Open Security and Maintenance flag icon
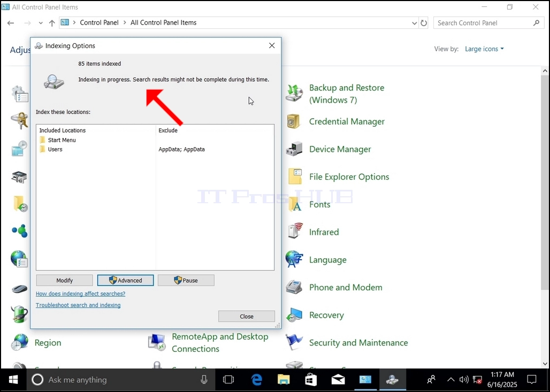Viewport: 550px width, 392px height. click(x=294, y=342)
